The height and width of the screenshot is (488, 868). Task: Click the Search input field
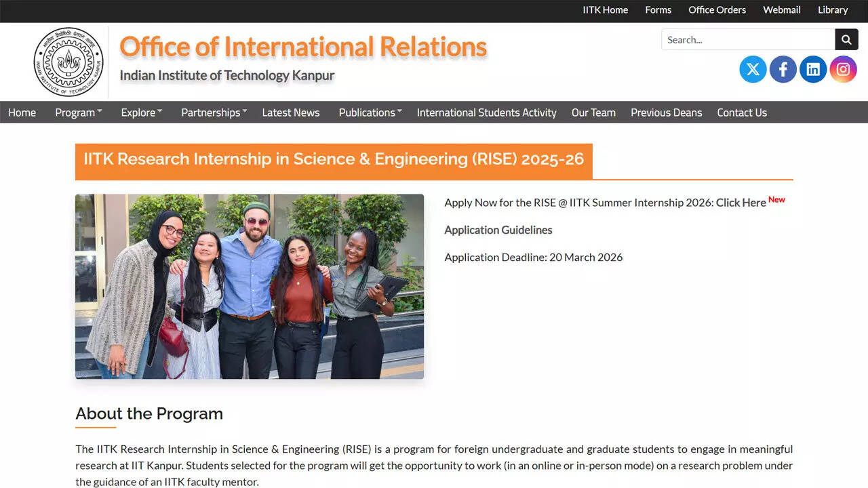pos(748,39)
